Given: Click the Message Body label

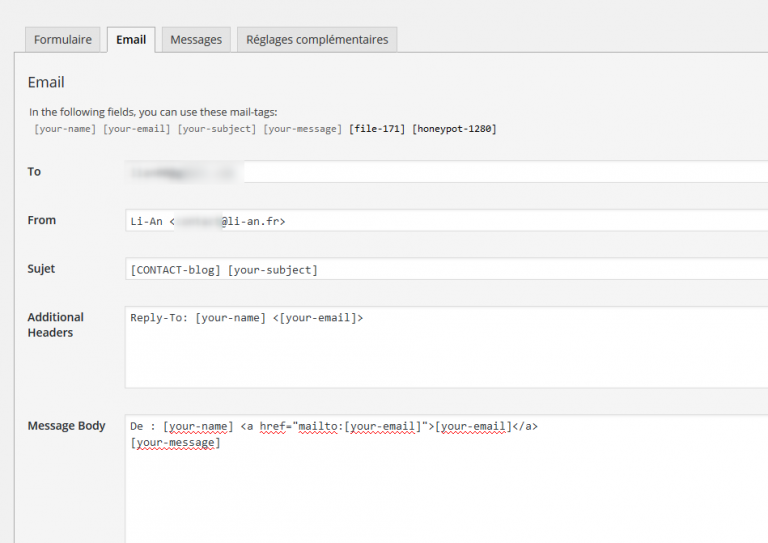Looking at the screenshot, I should pyautogui.click(x=66, y=426).
